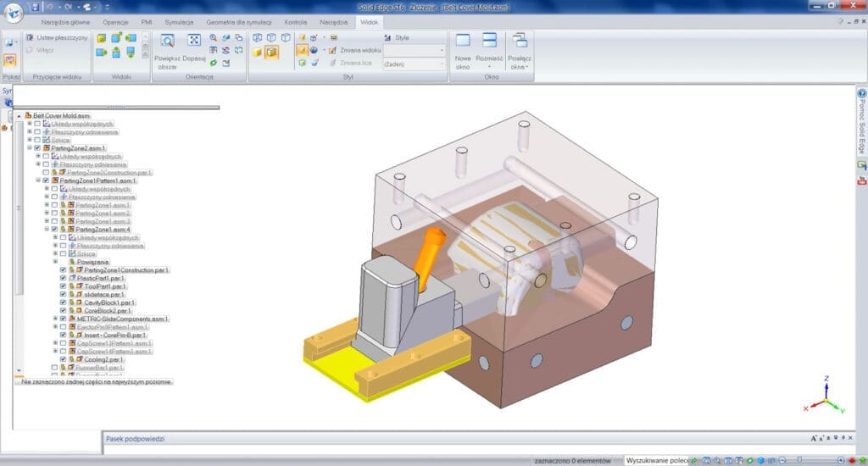The image size is (868, 466).
Task: Collapse the PartingZone2.asm:1 tree node
Action: [x=30, y=148]
